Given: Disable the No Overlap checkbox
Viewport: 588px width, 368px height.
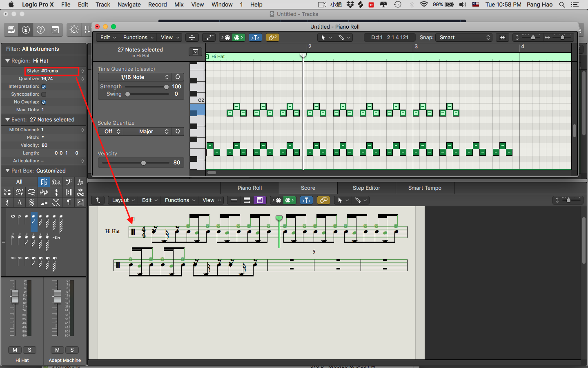Looking at the screenshot, I should pyautogui.click(x=44, y=102).
